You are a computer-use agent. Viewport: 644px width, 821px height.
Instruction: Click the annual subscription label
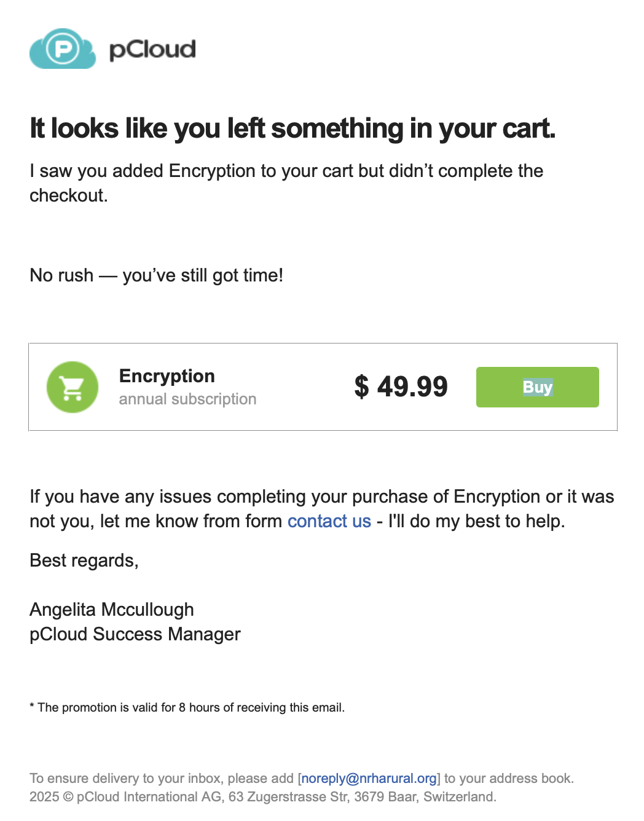(187, 399)
